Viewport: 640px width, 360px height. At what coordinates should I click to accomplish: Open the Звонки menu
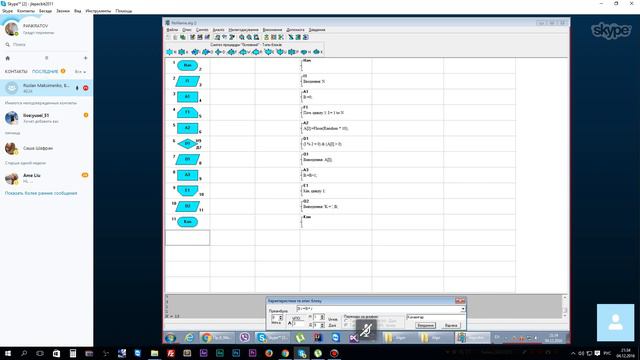[63, 11]
